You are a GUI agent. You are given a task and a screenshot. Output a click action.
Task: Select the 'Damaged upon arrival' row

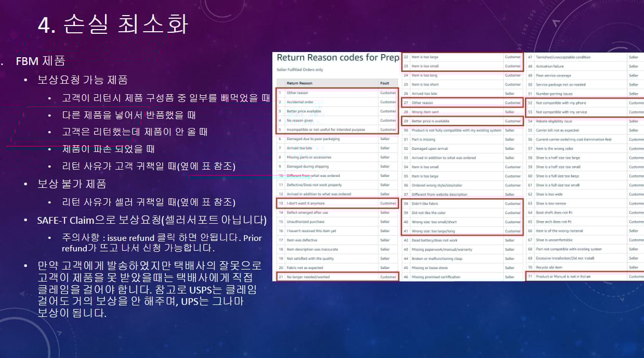[462, 148]
